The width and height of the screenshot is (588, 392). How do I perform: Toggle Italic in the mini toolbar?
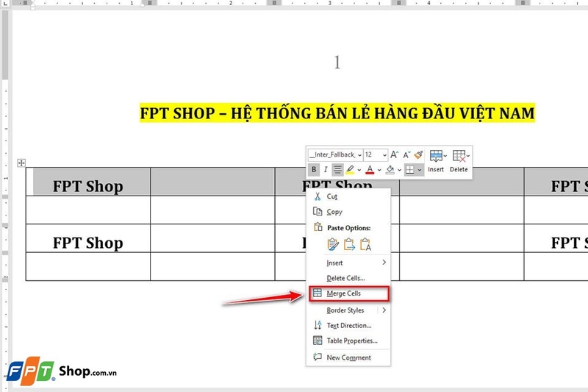(325, 170)
